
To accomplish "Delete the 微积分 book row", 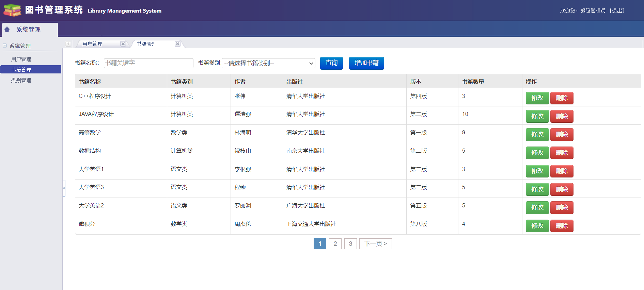I will [x=562, y=226].
